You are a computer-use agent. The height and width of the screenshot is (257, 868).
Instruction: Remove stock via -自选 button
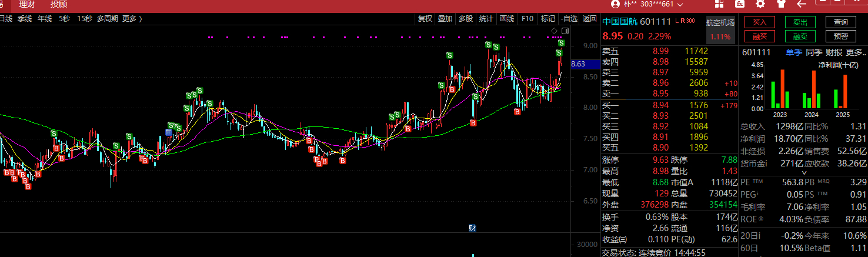coord(569,19)
